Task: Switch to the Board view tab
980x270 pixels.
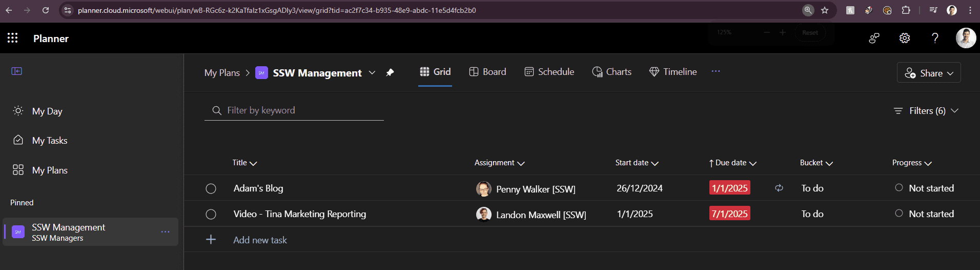Action: (x=487, y=72)
